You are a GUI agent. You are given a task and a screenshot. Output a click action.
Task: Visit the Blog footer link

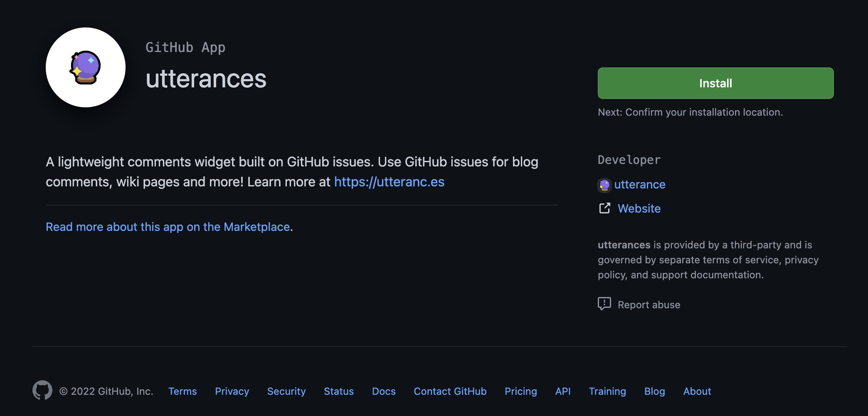[654, 391]
